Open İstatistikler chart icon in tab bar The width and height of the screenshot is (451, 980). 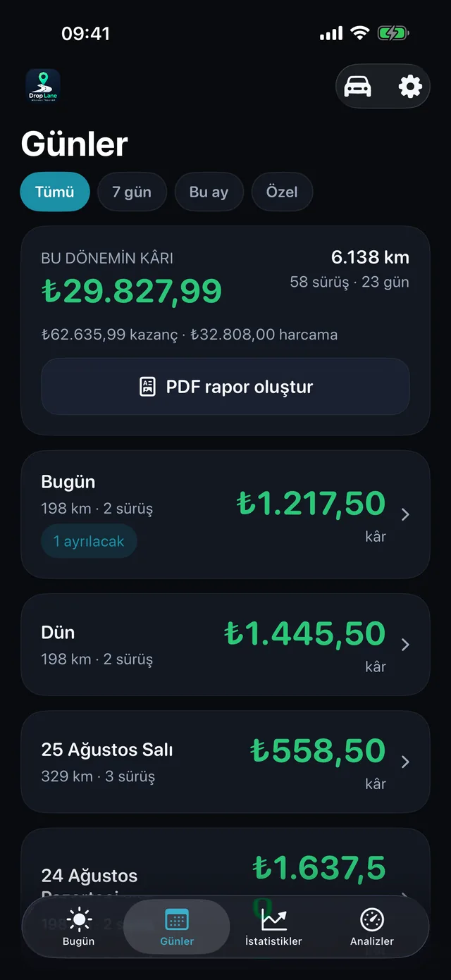[273, 919]
